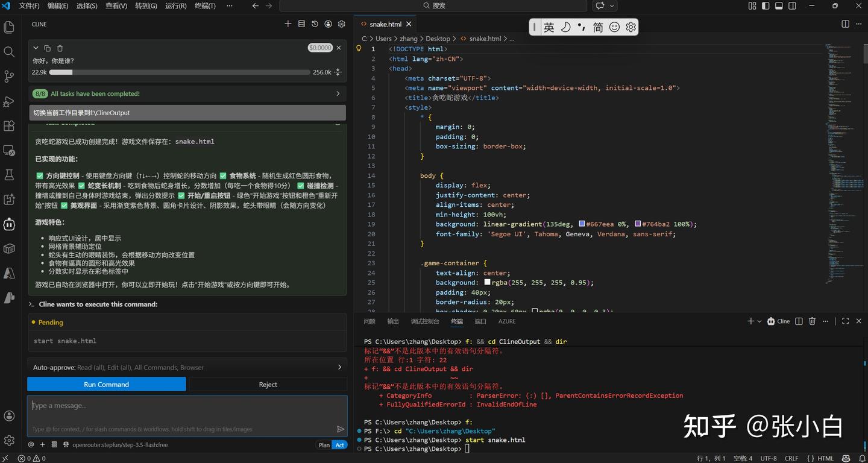Start a new Cline task with plus icon

click(x=288, y=24)
